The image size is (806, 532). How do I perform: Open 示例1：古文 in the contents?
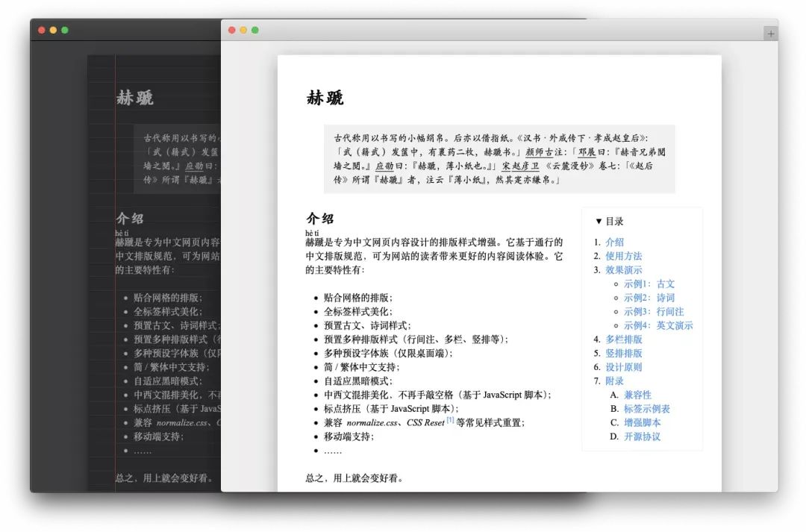(649, 284)
